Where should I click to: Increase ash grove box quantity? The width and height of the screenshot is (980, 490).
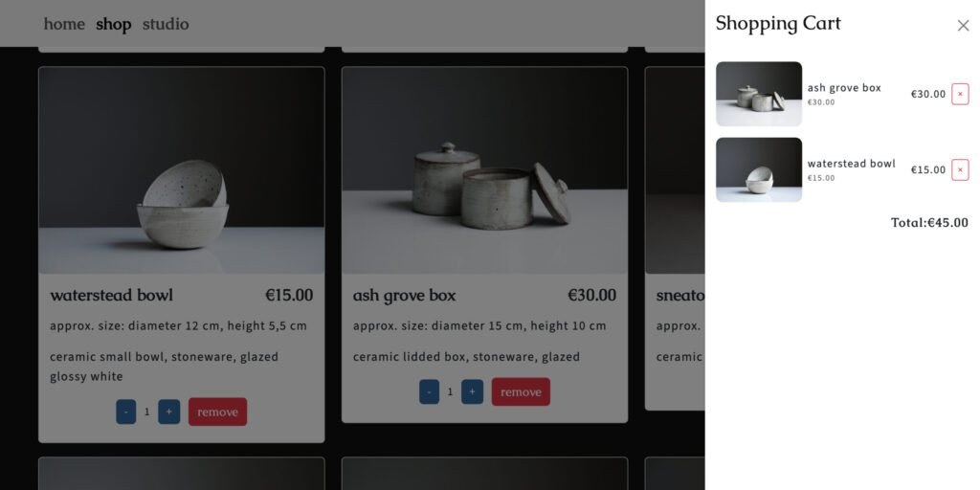pyautogui.click(x=472, y=391)
